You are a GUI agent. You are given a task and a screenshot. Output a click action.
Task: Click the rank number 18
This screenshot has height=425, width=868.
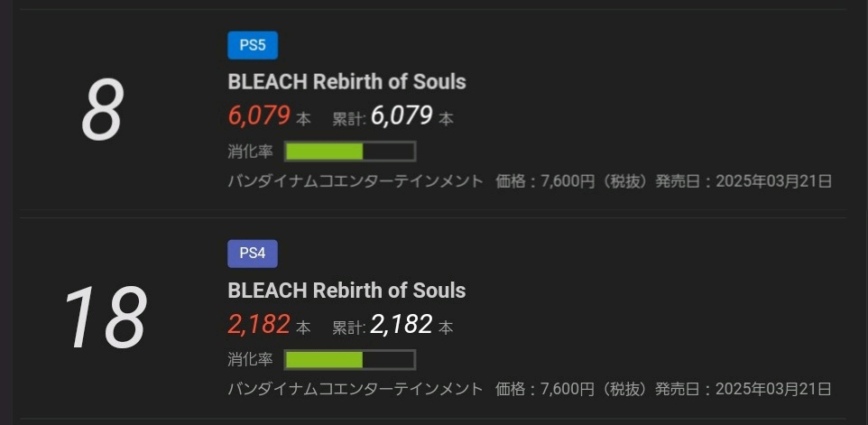[104, 318]
